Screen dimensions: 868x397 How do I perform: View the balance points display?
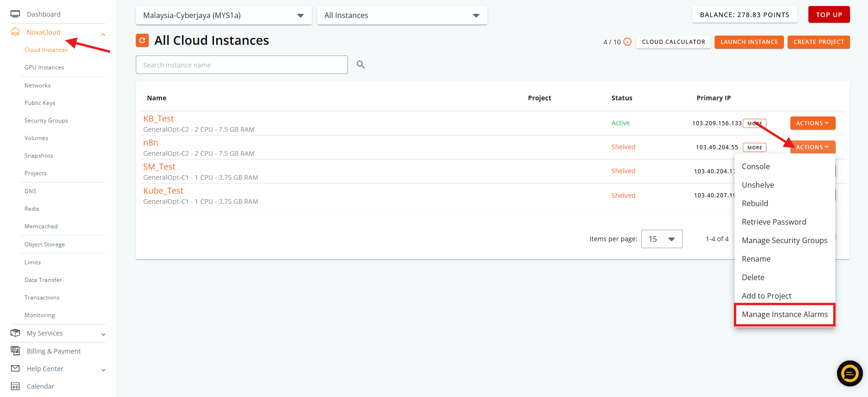point(744,15)
